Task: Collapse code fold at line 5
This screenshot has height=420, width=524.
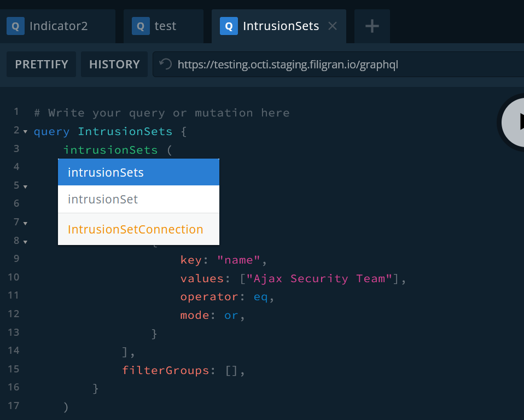Action: tap(25, 186)
